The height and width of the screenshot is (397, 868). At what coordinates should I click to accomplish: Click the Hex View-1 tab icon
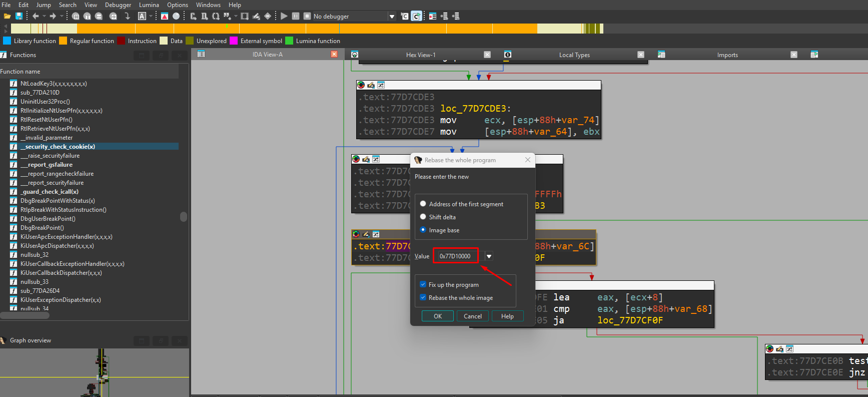pyautogui.click(x=355, y=54)
